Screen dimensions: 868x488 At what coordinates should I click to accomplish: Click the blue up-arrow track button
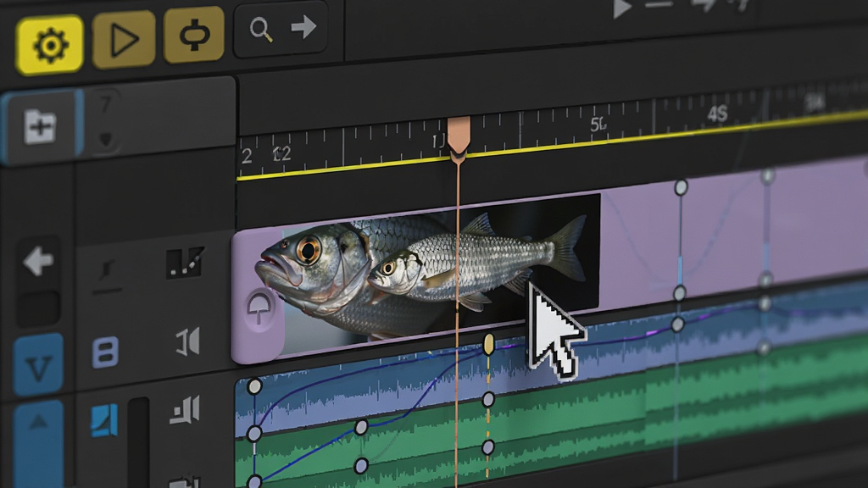tap(38, 442)
